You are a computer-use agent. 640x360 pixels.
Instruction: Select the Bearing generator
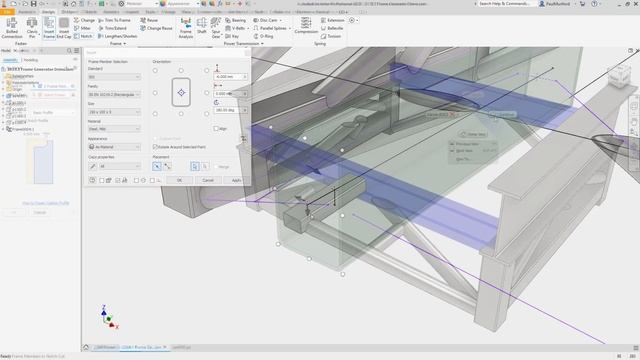(236, 20)
